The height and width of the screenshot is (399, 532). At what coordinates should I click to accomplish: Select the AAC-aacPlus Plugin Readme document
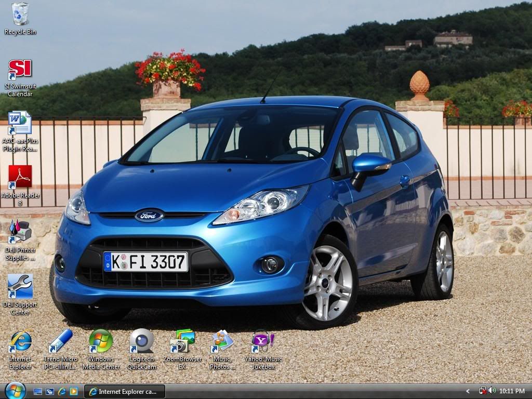coord(20,123)
